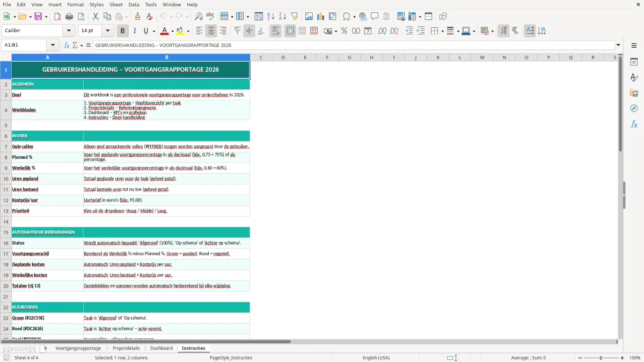Viewport: 644px width, 362px height.
Task: Expand Name Box dropdown arrow
Action: click(53, 45)
